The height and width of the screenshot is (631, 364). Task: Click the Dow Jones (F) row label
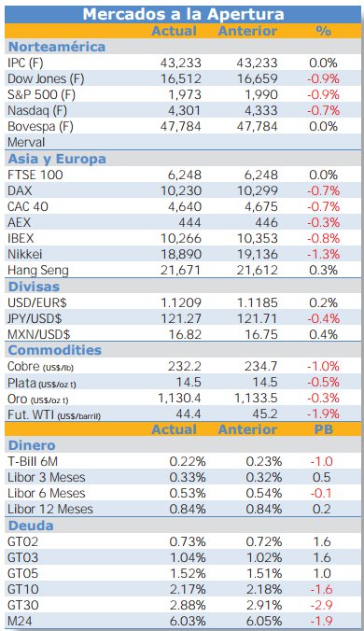46,78
